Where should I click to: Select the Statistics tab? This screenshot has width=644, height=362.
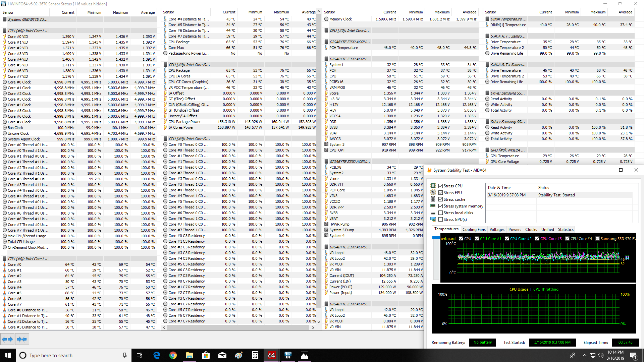click(x=566, y=230)
